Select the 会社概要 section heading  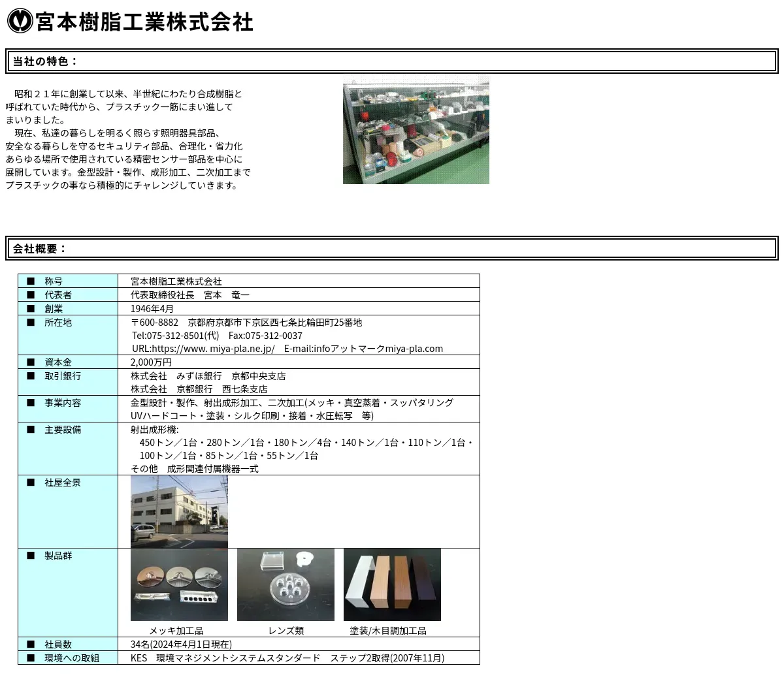click(39, 249)
